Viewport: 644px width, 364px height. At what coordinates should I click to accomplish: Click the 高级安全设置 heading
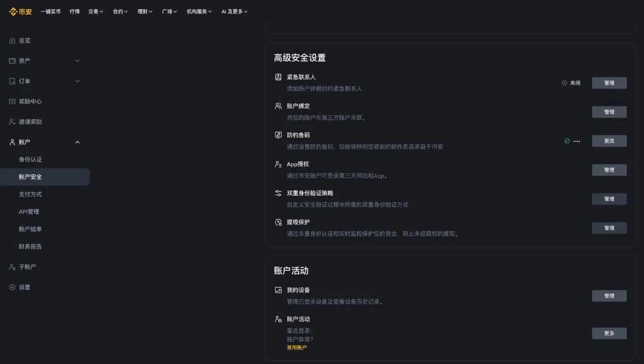pyautogui.click(x=300, y=58)
